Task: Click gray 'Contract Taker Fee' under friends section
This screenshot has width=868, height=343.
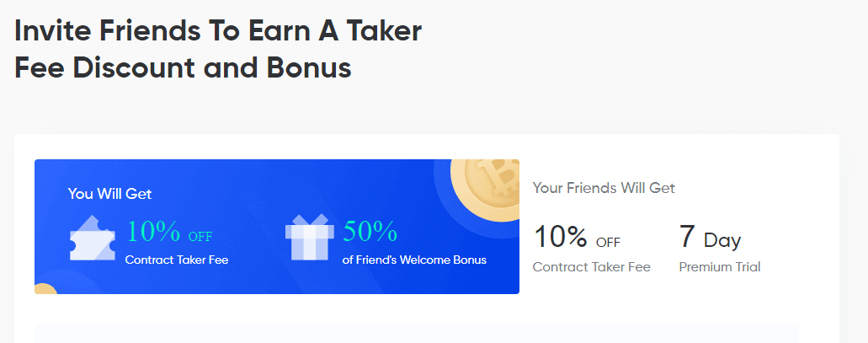Action: (592, 267)
